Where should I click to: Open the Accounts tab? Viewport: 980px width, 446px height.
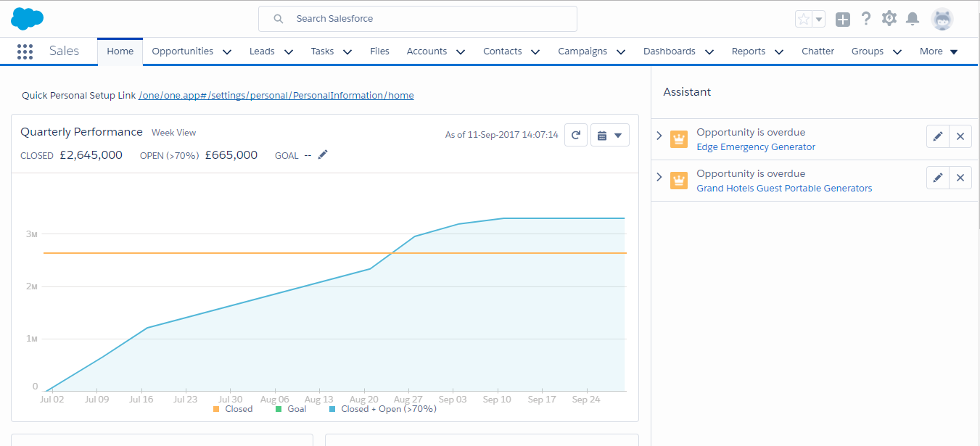point(427,51)
